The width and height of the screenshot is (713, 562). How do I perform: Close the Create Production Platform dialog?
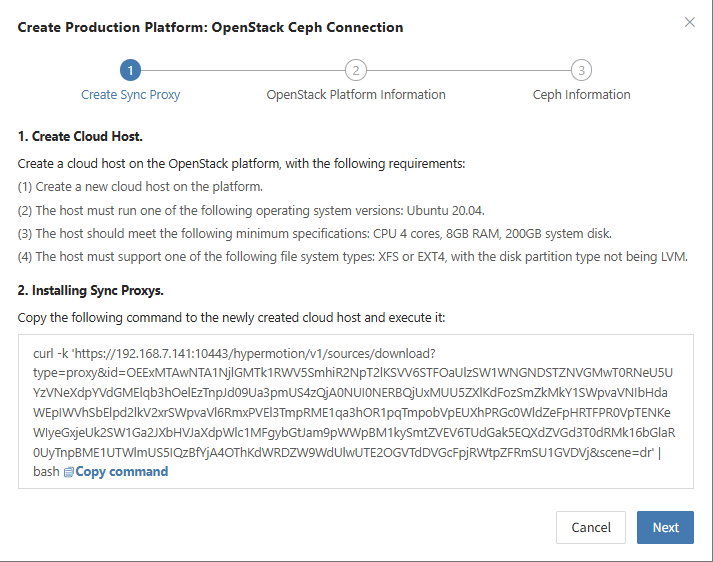coord(689,22)
